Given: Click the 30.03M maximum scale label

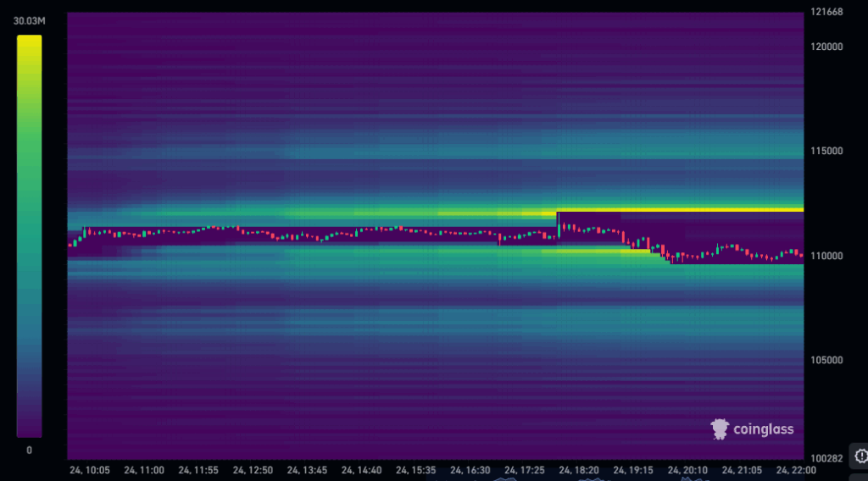Looking at the screenshot, I should tap(29, 21).
